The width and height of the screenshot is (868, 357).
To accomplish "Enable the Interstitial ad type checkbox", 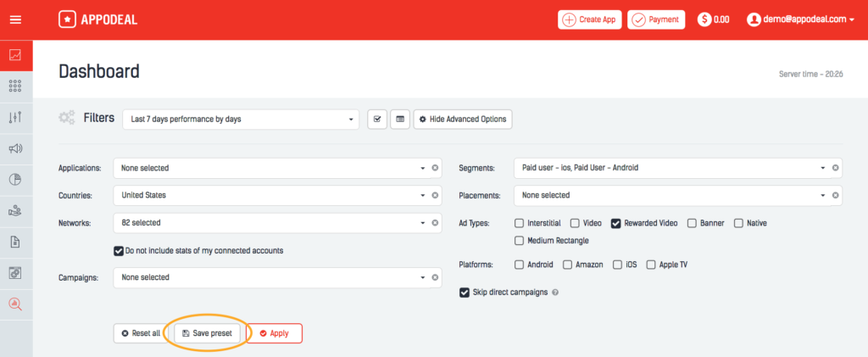I will point(519,223).
